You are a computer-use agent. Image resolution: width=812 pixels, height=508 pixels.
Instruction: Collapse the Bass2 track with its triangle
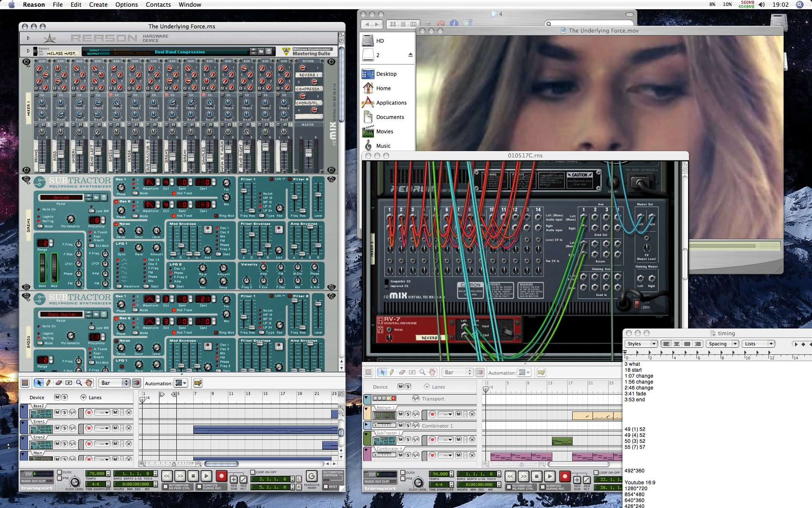pos(23,406)
